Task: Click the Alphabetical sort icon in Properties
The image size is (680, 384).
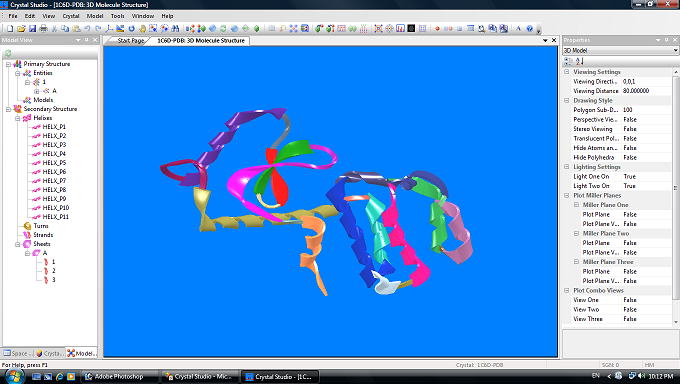Action: pyautogui.click(x=579, y=61)
